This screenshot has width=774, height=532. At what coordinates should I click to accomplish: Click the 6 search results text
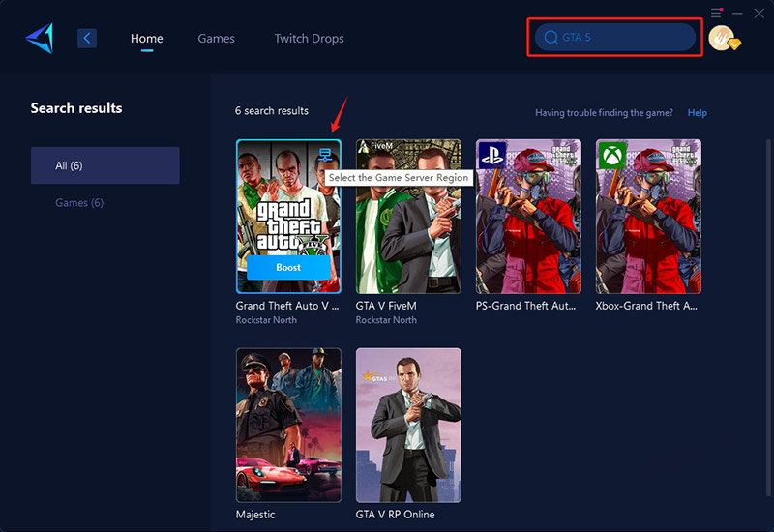272,111
